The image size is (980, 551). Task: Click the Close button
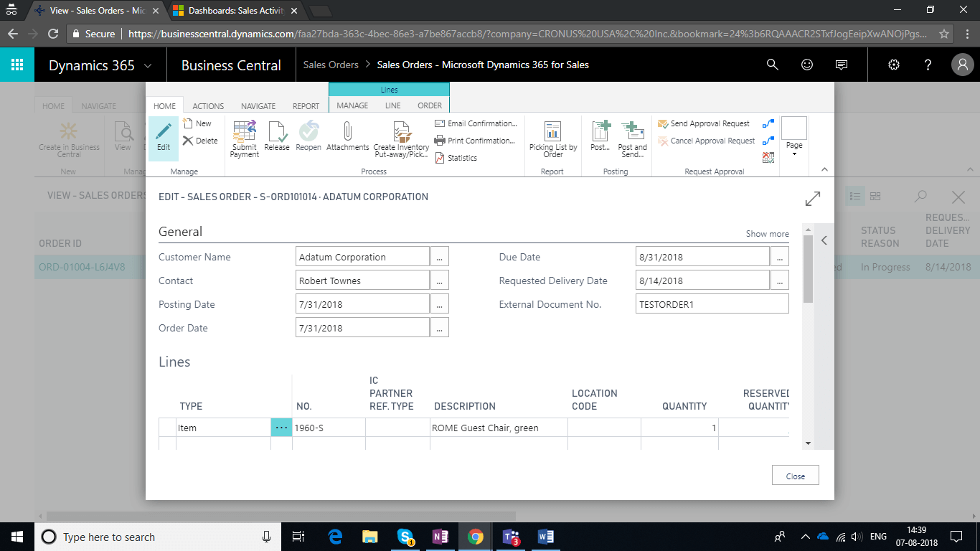pos(795,476)
